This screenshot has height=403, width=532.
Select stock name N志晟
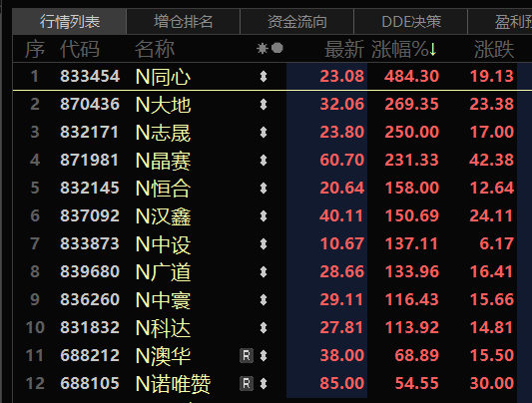click(x=163, y=133)
